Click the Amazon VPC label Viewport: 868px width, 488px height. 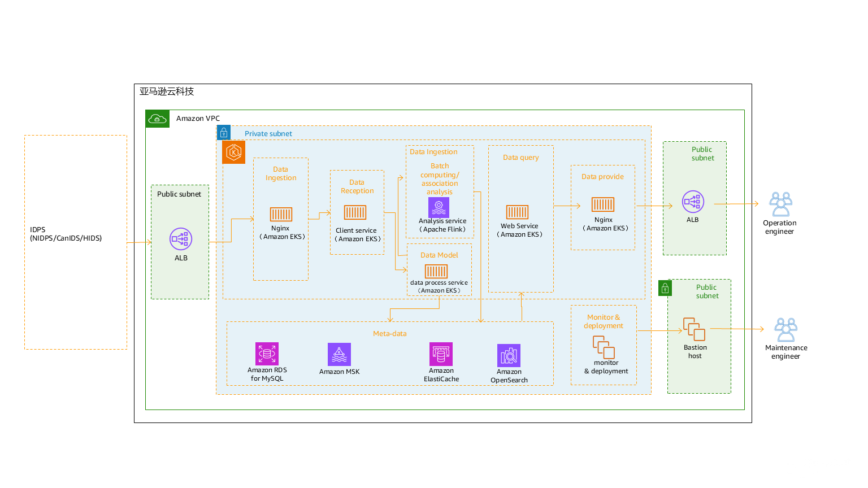[198, 119]
